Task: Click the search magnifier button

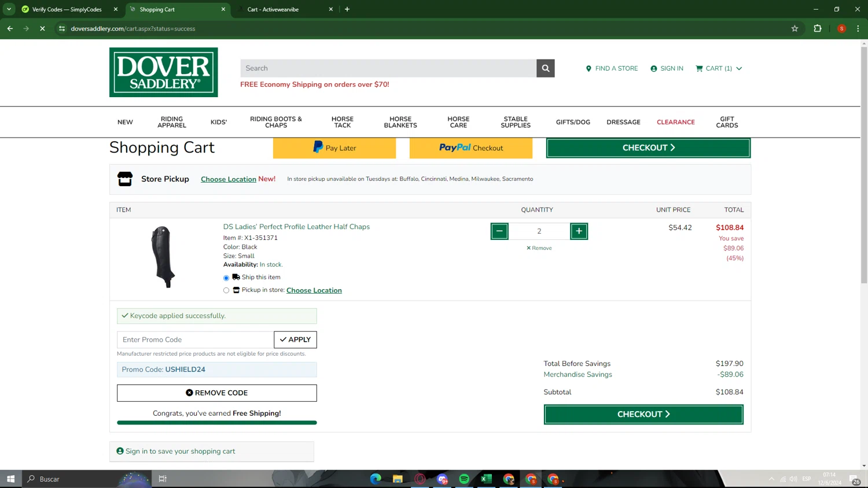Action: pyautogui.click(x=545, y=68)
